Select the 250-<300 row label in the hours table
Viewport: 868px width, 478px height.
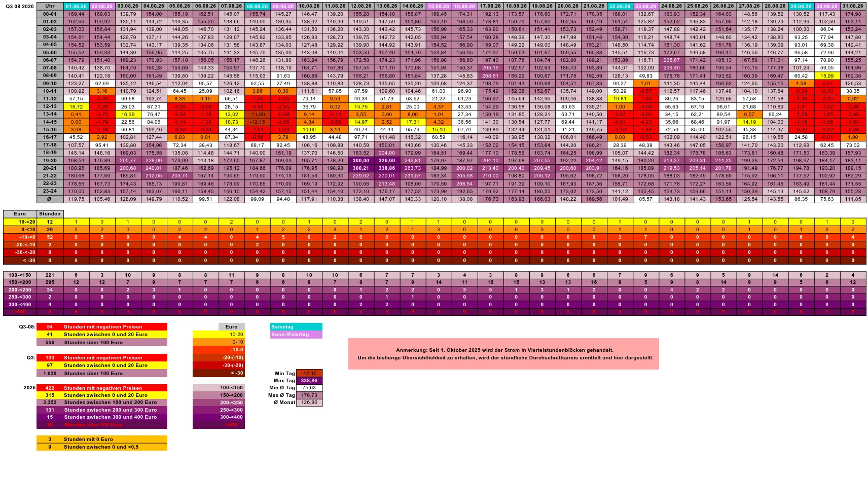20,297
